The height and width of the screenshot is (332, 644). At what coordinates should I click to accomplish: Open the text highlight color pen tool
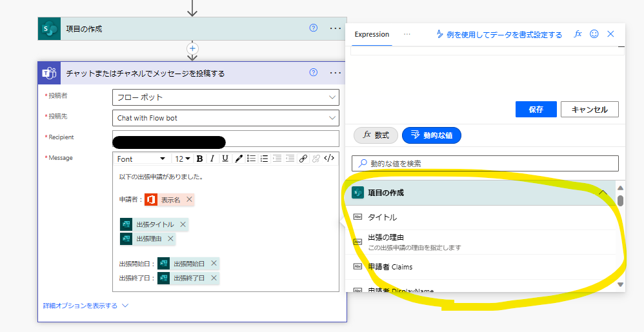click(x=239, y=159)
